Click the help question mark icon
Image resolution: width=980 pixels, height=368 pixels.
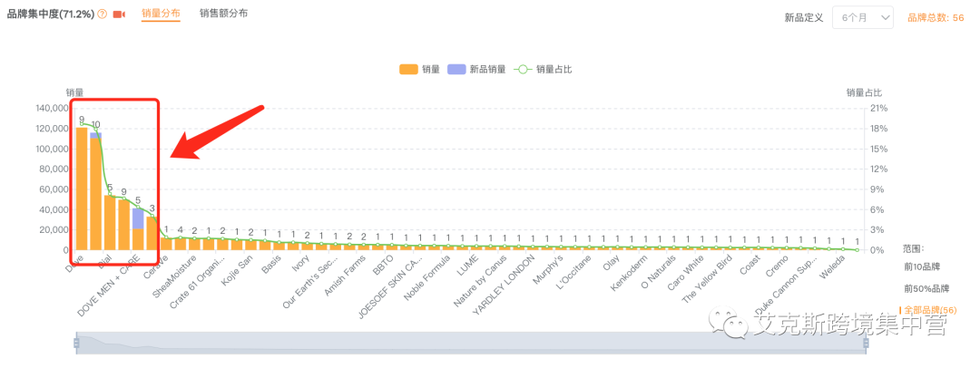point(102,15)
